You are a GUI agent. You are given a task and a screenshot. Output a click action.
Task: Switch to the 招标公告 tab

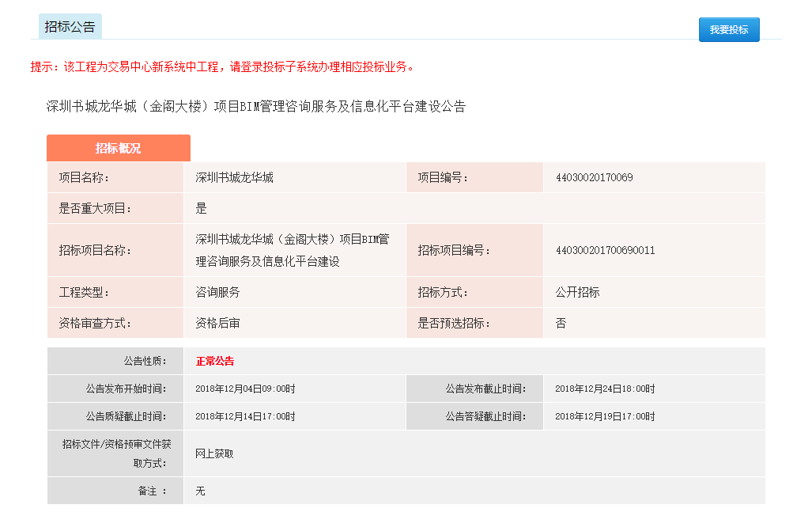(x=70, y=25)
